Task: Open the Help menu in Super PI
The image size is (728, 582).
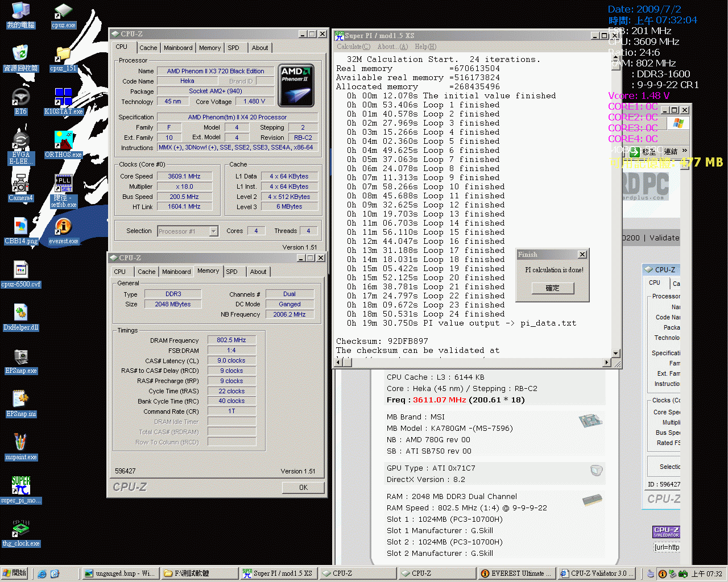Action: coord(425,47)
